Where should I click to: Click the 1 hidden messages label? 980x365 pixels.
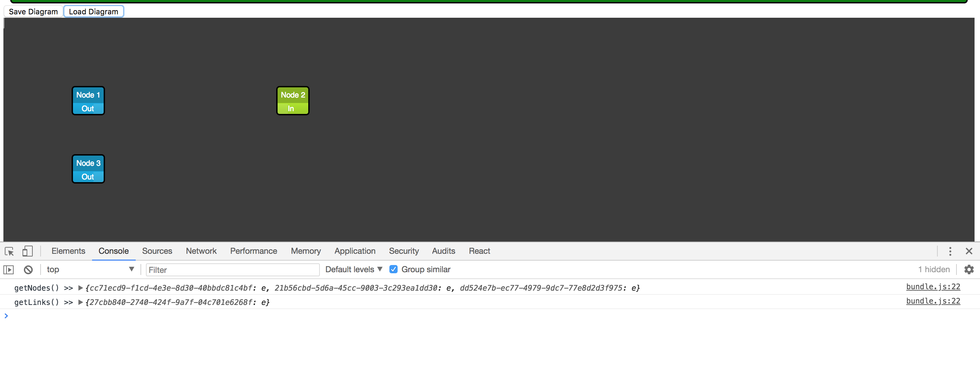[934, 269]
